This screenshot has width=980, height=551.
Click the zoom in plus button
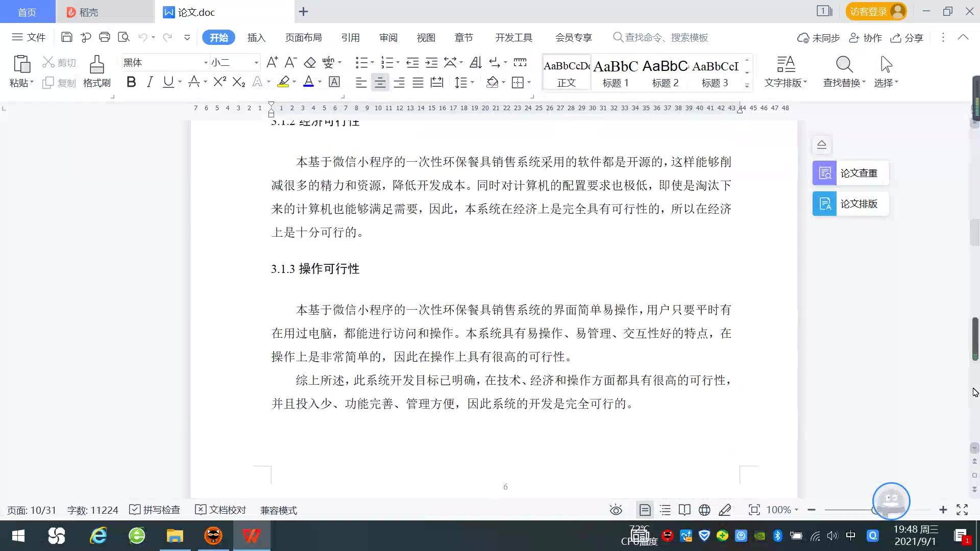943,510
